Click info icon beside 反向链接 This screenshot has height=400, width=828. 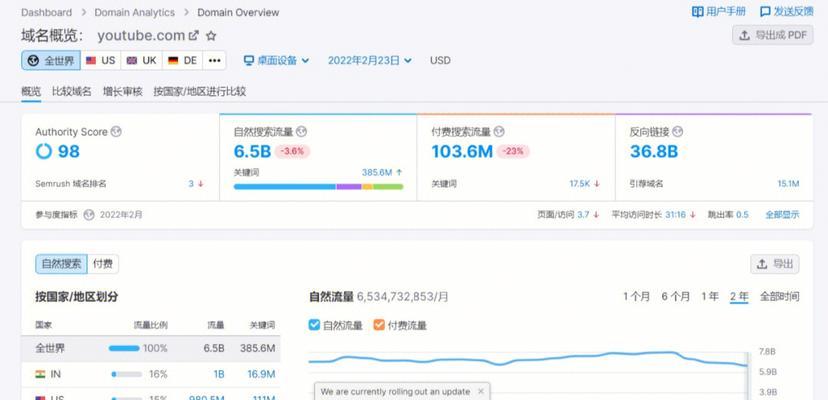(678, 132)
